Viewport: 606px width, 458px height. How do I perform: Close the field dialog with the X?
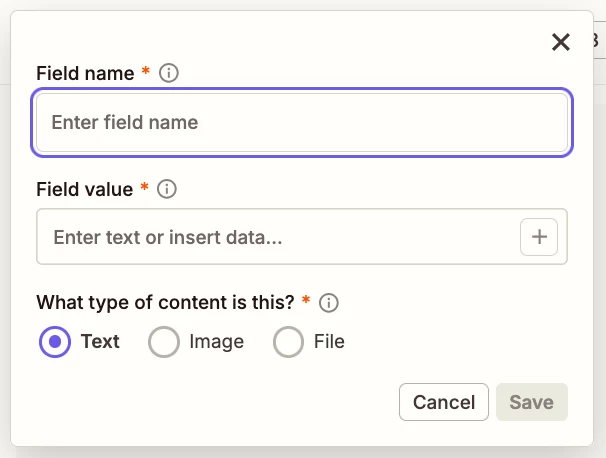561,42
